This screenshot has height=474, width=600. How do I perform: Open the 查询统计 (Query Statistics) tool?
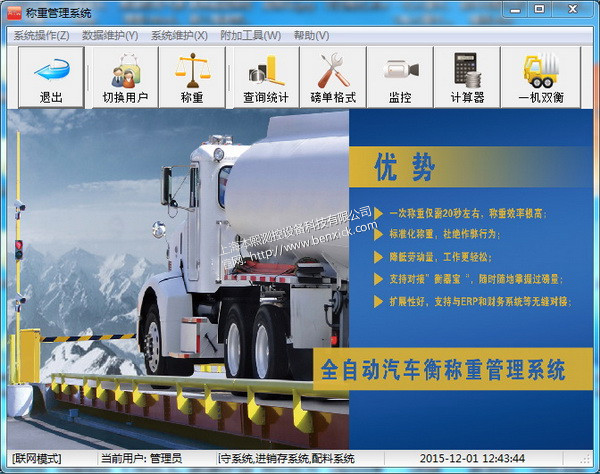pyautogui.click(x=265, y=77)
